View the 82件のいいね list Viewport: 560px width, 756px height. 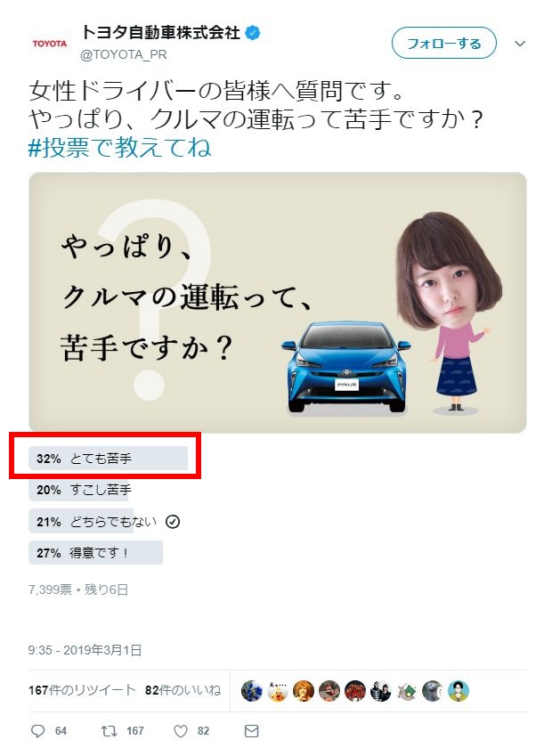(183, 690)
